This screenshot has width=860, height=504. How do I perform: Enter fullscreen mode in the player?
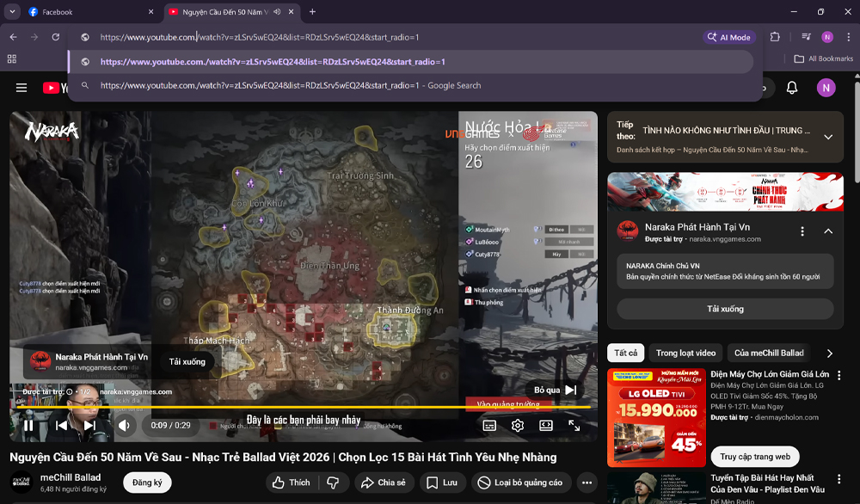(574, 425)
